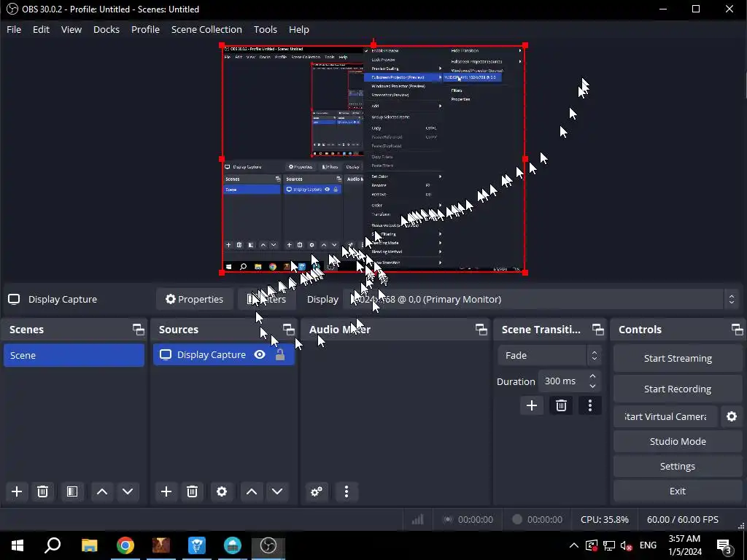Remove scene transition with trash icon
Viewport: 747px width, 560px height.
pos(561,405)
